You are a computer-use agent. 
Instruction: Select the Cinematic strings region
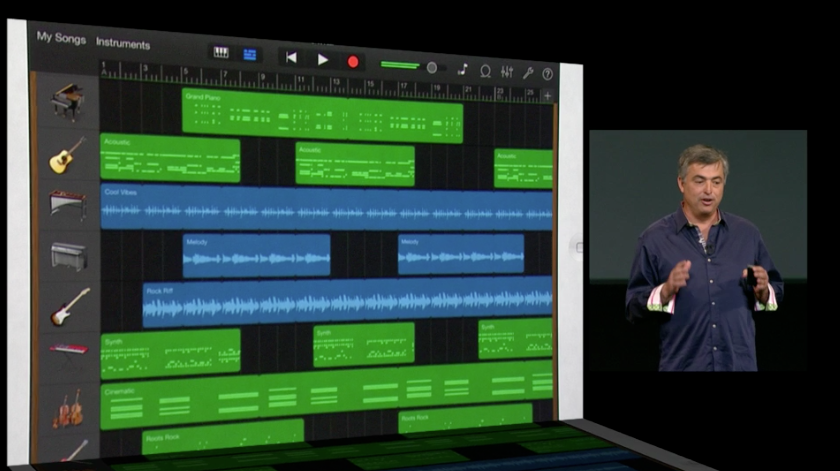pos(326,395)
